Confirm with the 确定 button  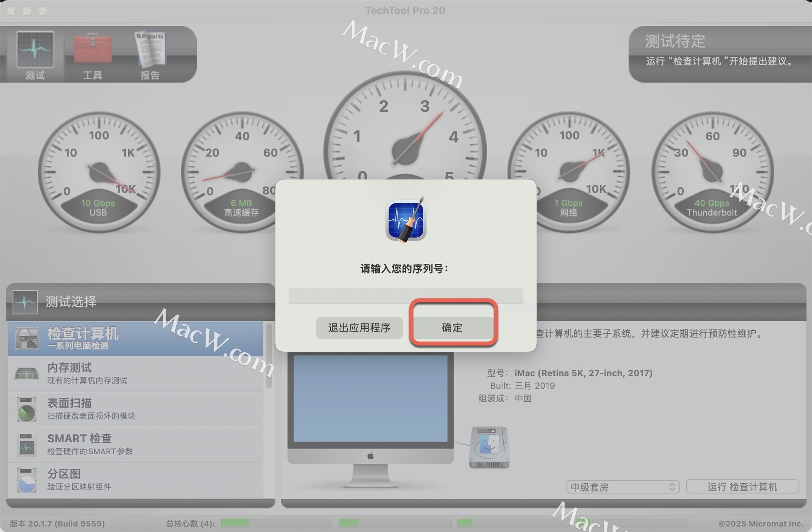pyautogui.click(x=453, y=328)
